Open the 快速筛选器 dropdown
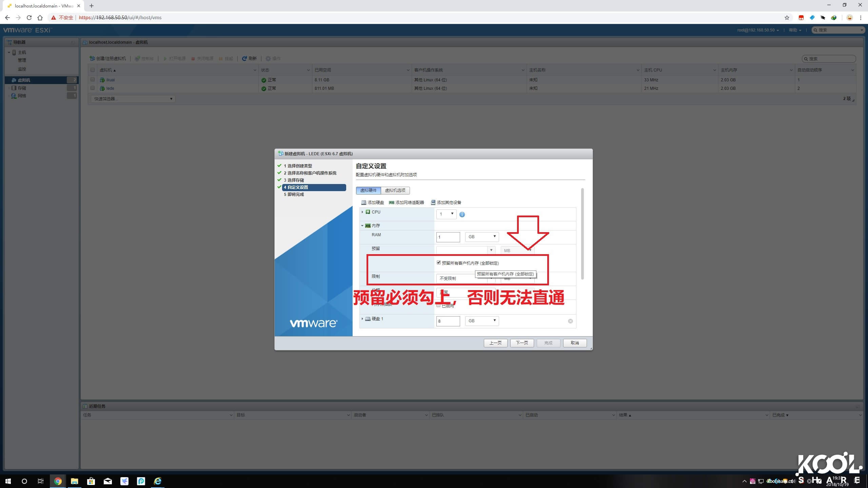868x488 pixels. click(x=132, y=99)
